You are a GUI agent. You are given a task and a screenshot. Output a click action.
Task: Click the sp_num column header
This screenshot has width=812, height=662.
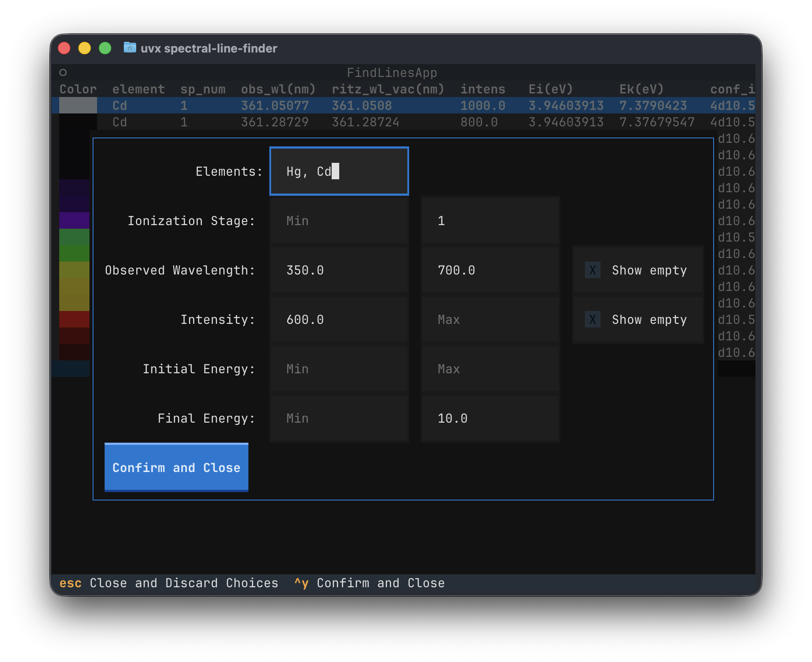pyautogui.click(x=203, y=89)
